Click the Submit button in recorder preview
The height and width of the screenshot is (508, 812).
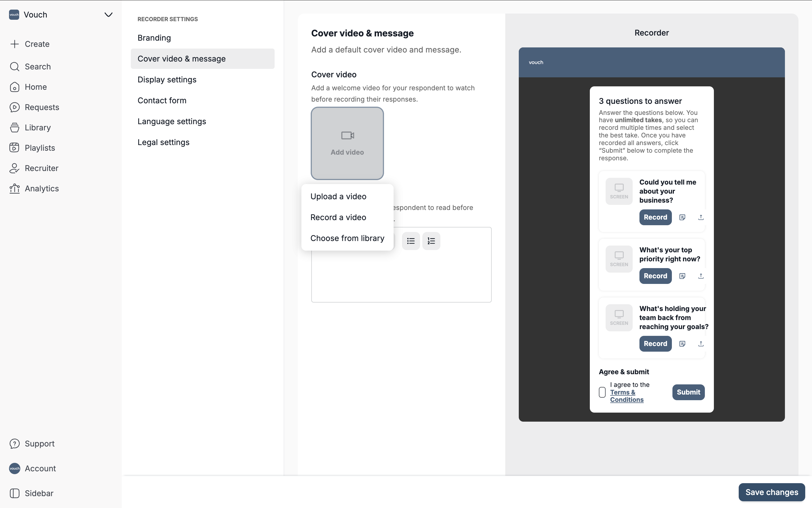[688, 392]
